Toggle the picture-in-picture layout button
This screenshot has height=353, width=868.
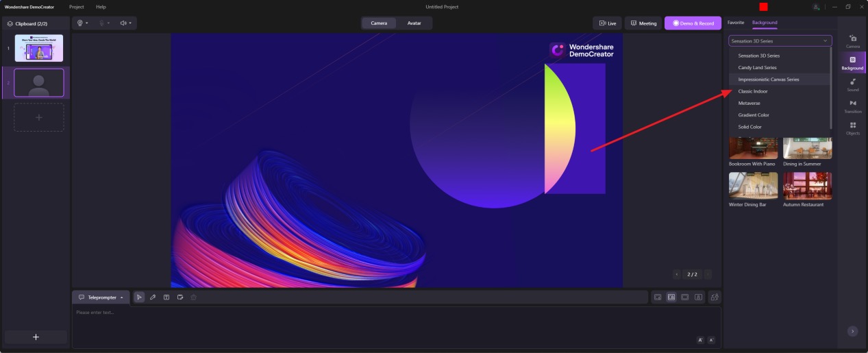point(657,297)
